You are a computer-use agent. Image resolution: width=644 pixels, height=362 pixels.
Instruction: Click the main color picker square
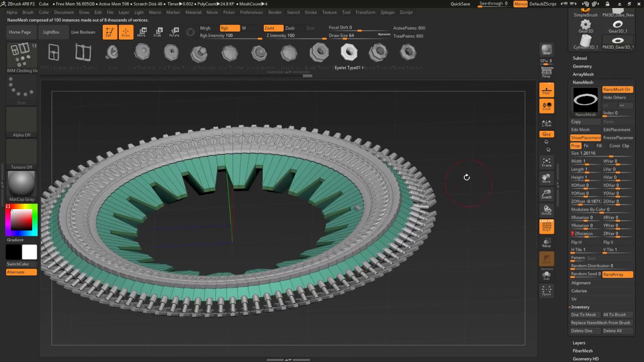point(22,220)
